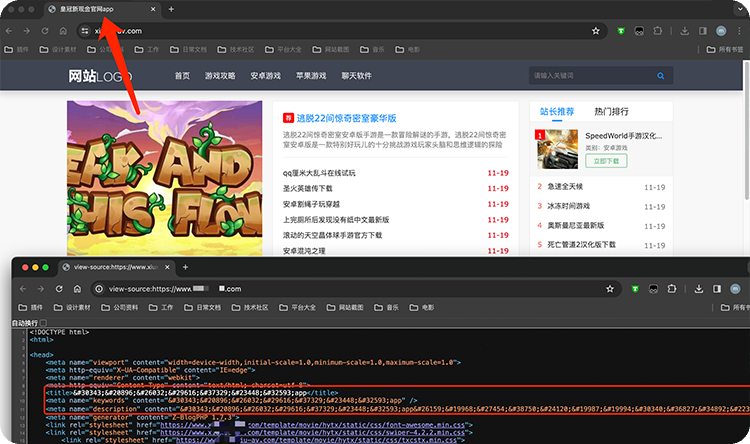750x444 pixels.
Task: Open new tab with plus in view-source window
Action: [186, 267]
